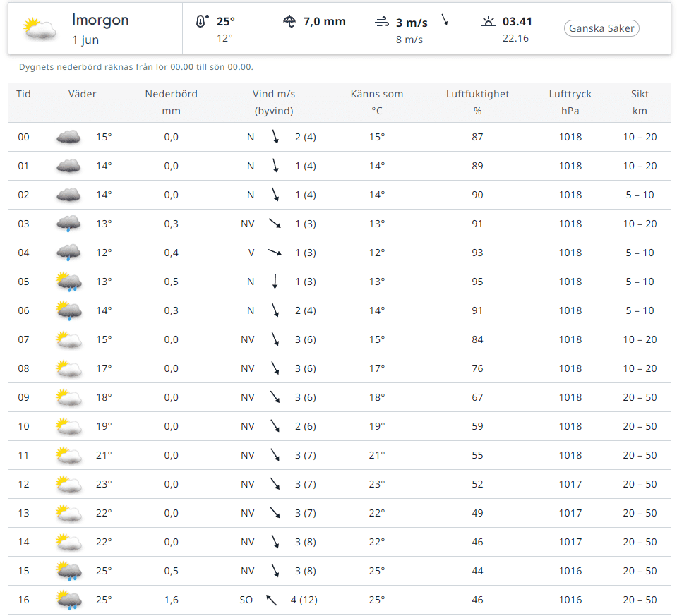This screenshot has width=677, height=616.
Task: Click the wind icon next to 3 m/s
Action: pos(381,23)
